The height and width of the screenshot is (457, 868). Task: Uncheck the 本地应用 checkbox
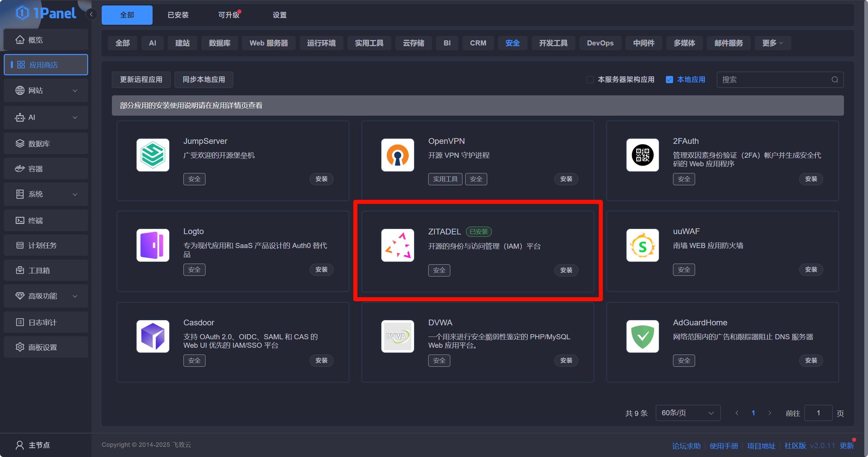pyautogui.click(x=669, y=80)
